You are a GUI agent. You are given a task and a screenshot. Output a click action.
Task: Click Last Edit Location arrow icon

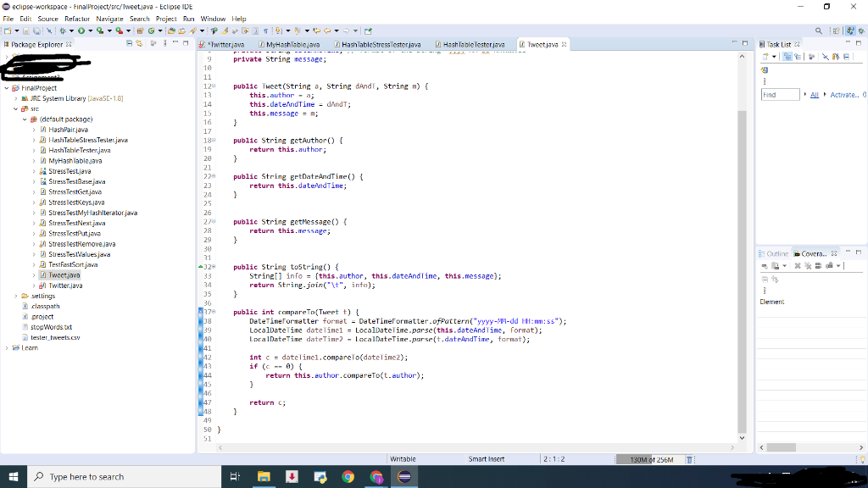317,31
